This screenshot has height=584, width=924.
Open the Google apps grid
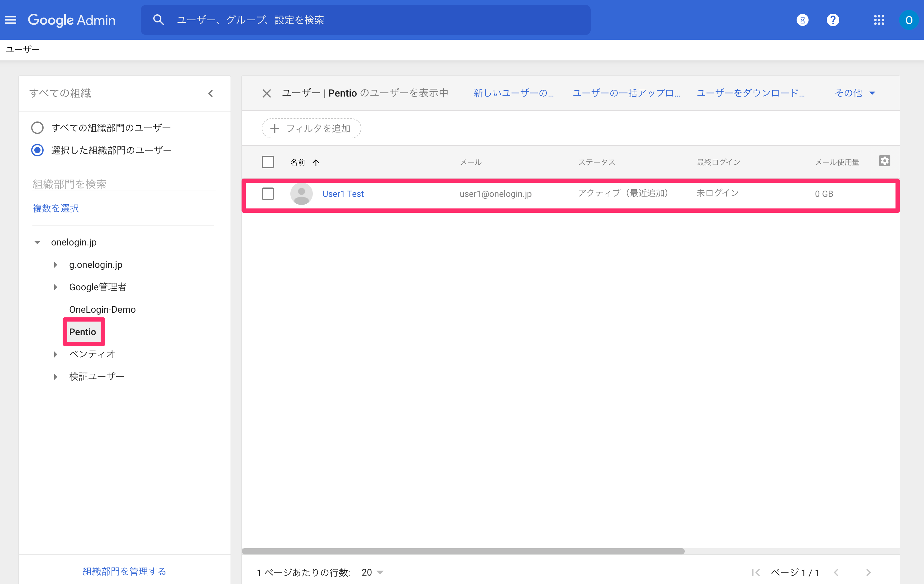879,20
